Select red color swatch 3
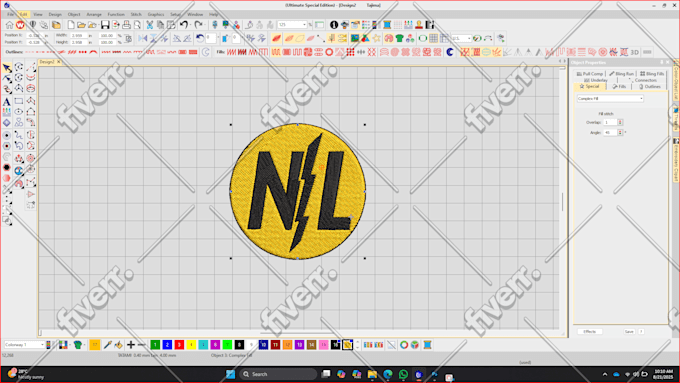The width and height of the screenshot is (680, 383). pyautogui.click(x=179, y=345)
